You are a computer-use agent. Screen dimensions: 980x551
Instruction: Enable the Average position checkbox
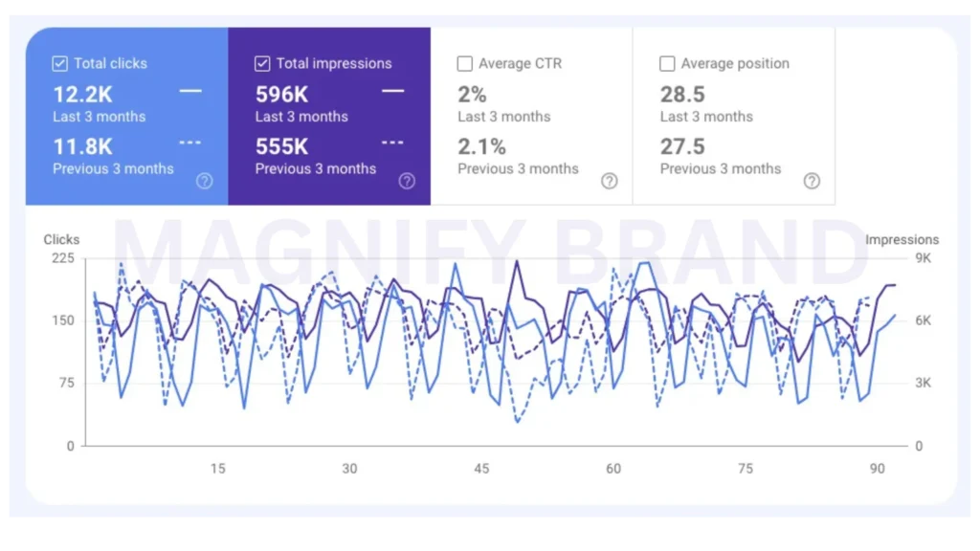tap(667, 64)
